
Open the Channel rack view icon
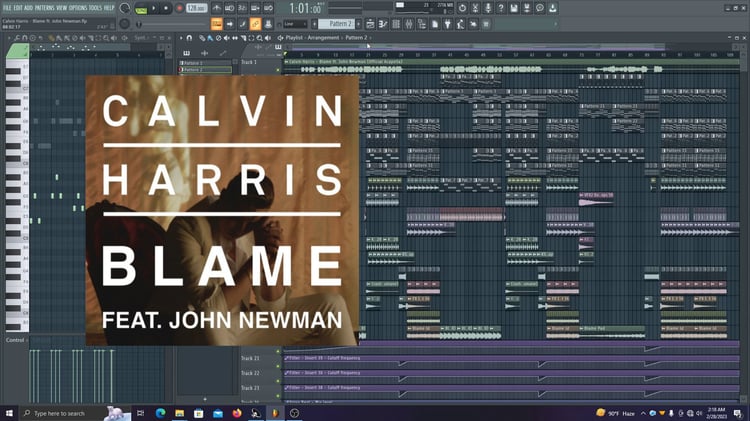[x=396, y=24]
